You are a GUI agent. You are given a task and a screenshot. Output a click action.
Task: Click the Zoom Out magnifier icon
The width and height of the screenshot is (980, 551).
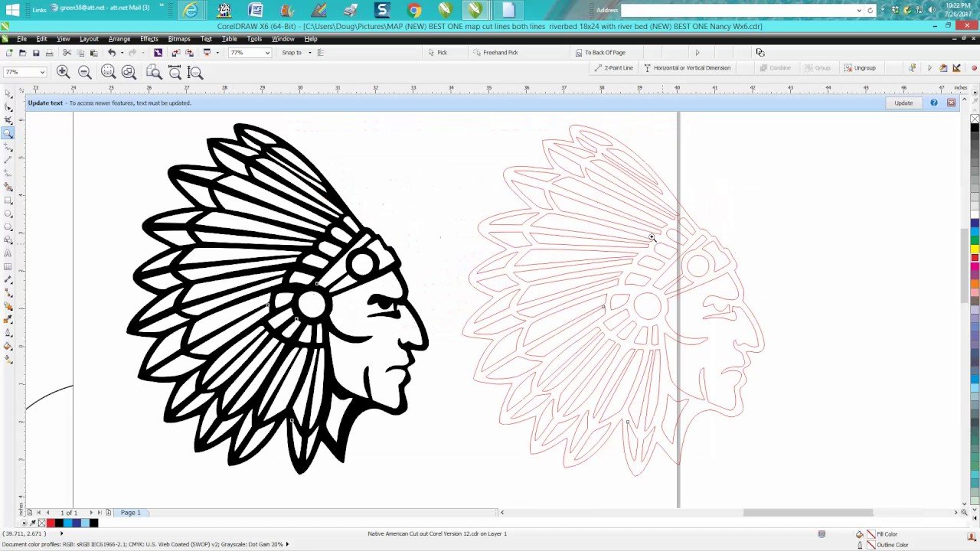click(85, 72)
